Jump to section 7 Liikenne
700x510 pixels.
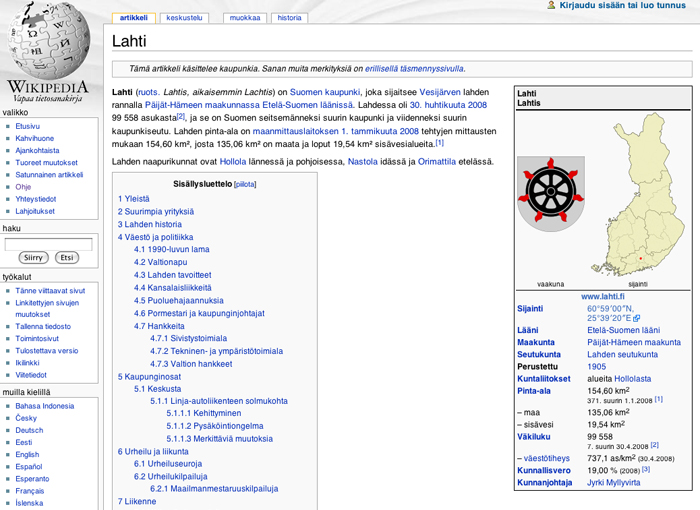137,502
